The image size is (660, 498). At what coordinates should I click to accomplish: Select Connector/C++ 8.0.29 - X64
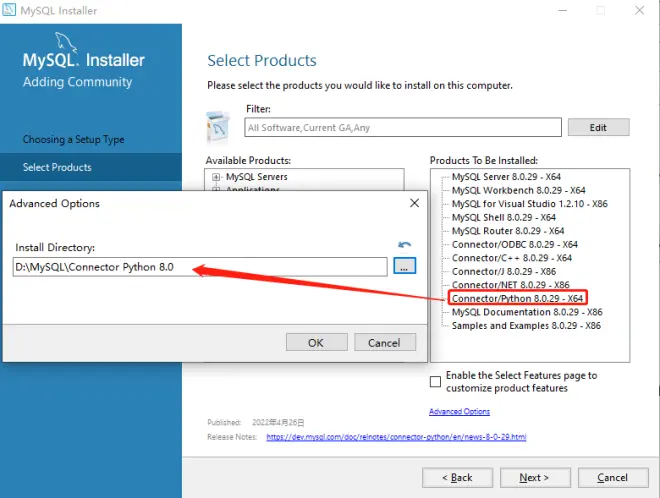pos(511,258)
